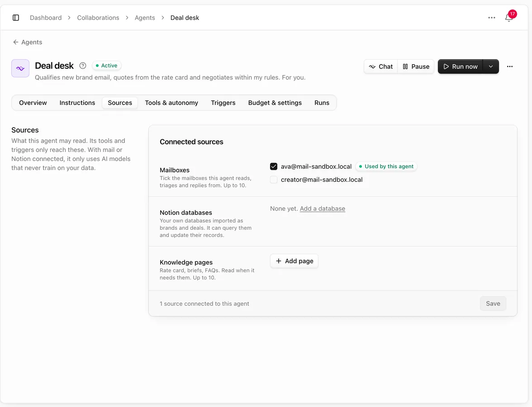Tick the creator@mail-sandbox.local mailbox checkbox

pyautogui.click(x=273, y=180)
